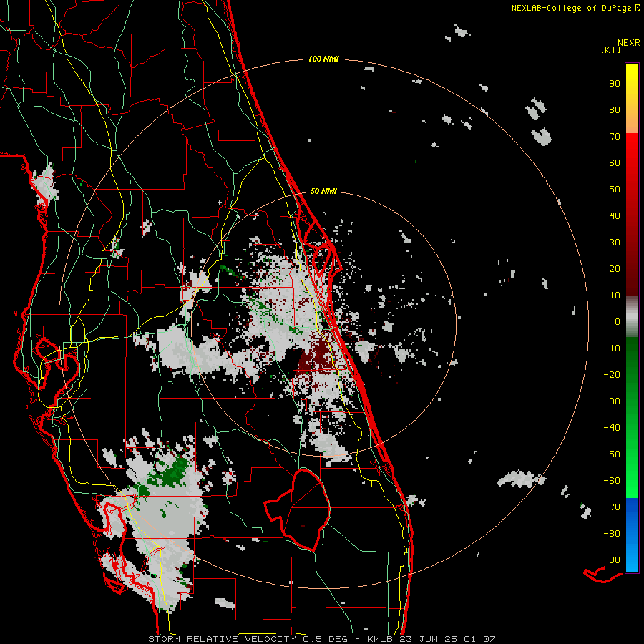Click the 23 JUN 25 01:07 timestamp

point(448,639)
